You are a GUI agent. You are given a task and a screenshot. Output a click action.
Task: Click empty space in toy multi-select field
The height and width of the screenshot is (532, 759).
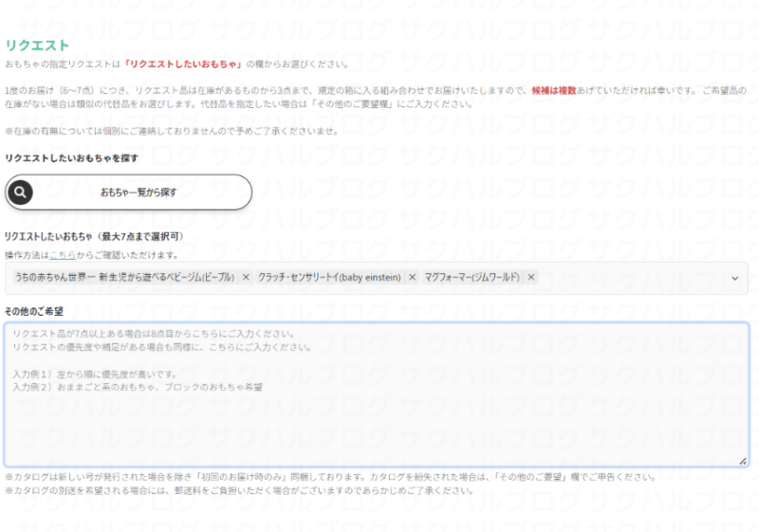[x=631, y=278]
